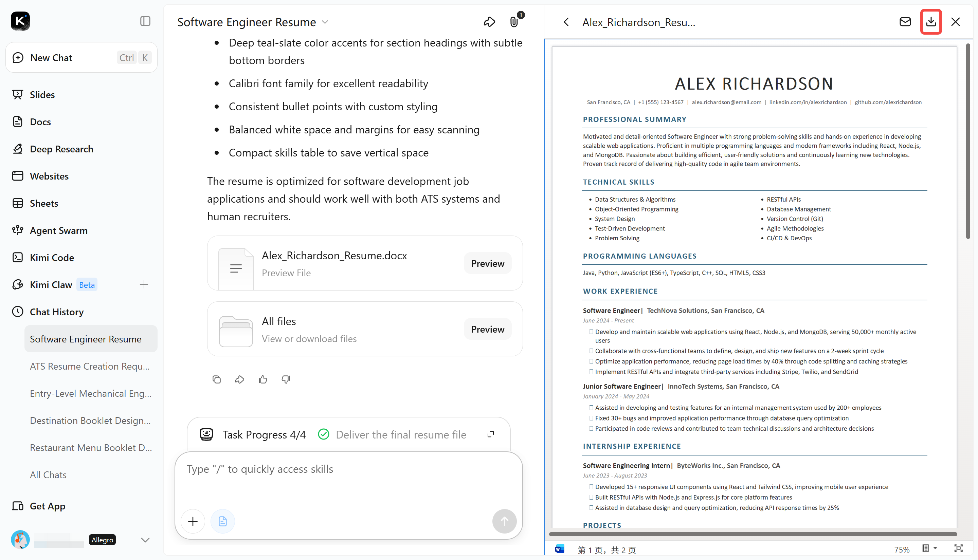The width and height of the screenshot is (978, 560).
Task: Go back with the preview back arrow
Action: tap(566, 22)
